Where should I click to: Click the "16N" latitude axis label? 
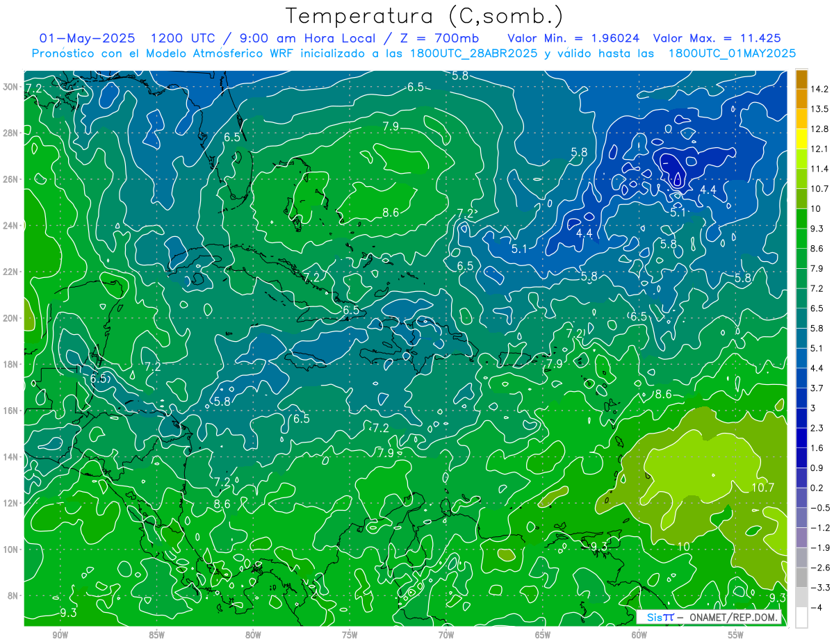[x=9, y=411]
